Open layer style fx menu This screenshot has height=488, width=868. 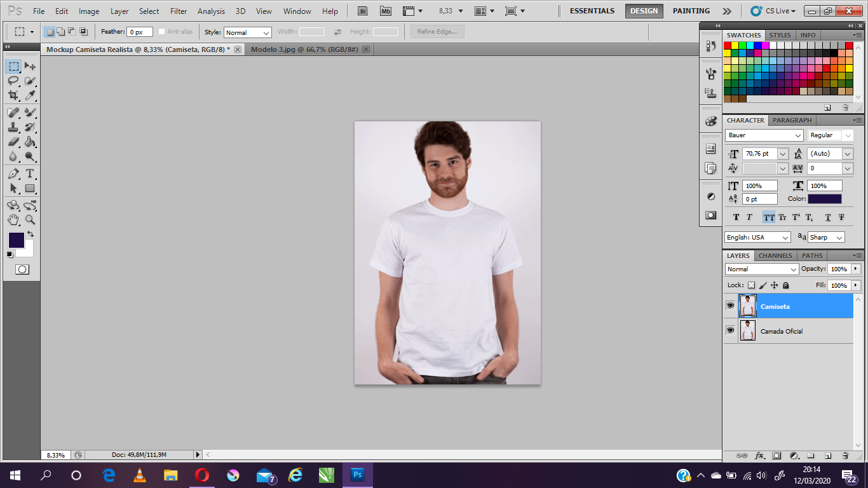[x=759, y=456]
